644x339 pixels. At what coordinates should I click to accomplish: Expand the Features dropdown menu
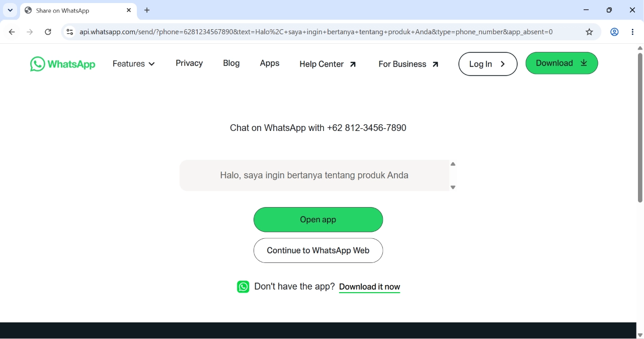[x=134, y=64]
